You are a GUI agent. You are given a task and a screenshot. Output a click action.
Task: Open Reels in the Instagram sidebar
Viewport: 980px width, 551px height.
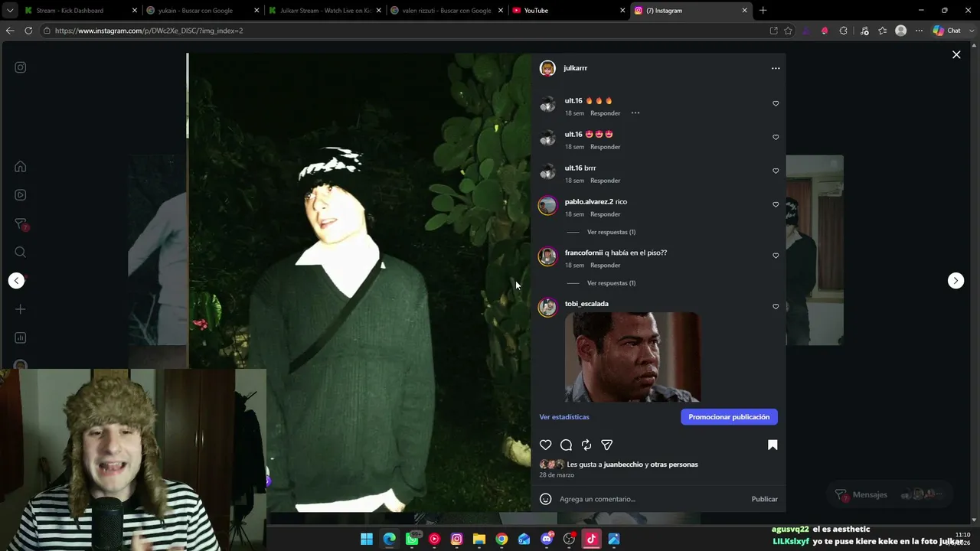21,195
